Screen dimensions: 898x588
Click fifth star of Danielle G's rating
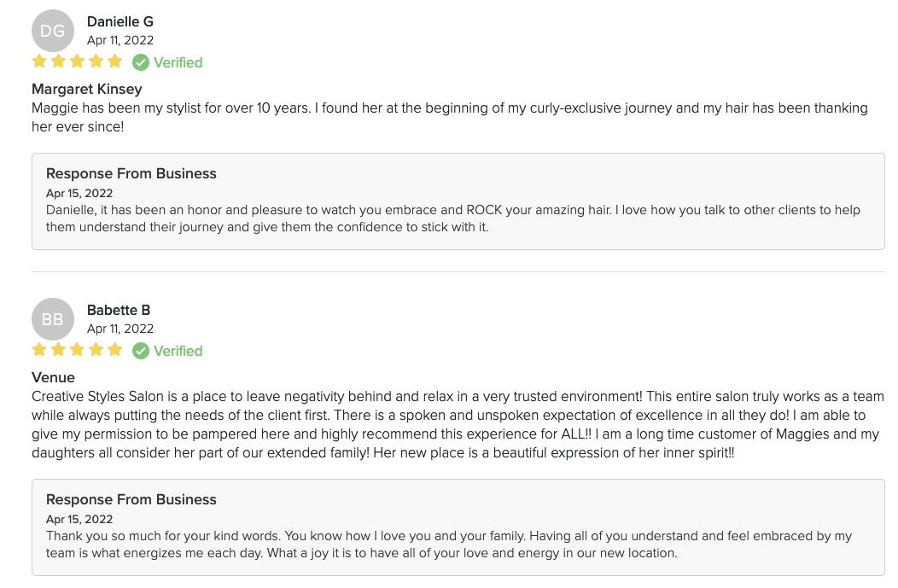coord(114,61)
